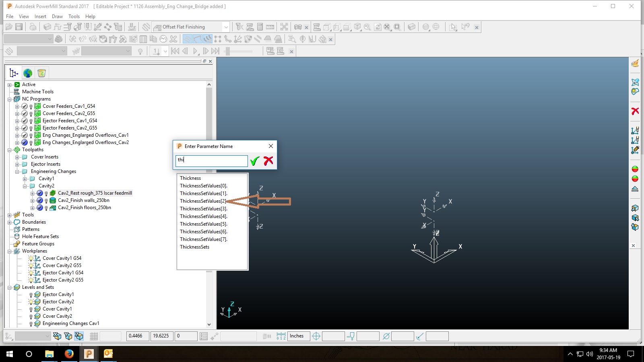644x362 pixels.
Task: Expand the Cavity1 tree node
Action: point(25,178)
